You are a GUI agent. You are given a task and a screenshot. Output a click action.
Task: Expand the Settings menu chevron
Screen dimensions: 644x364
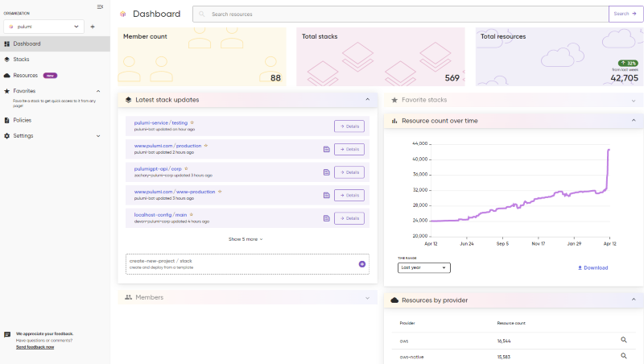(98, 135)
